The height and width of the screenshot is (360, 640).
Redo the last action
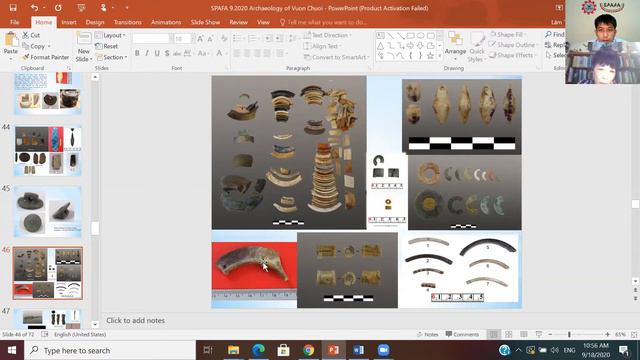pyautogui.click(x=58, y=8)
